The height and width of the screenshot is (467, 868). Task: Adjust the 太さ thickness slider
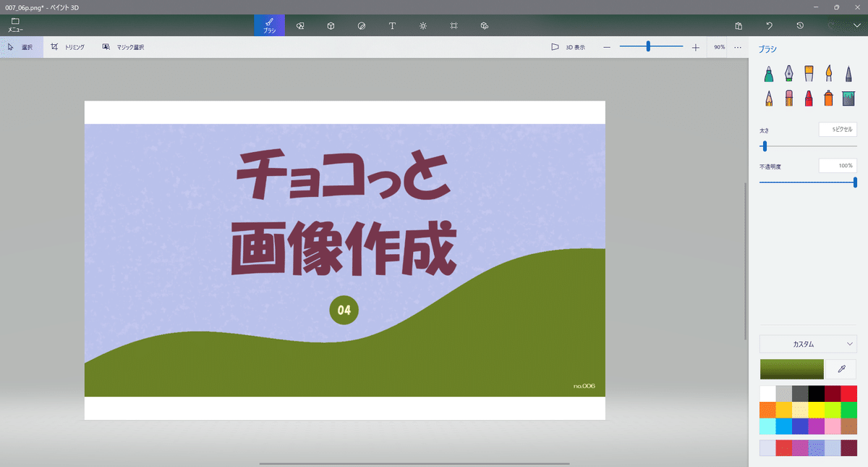[x=808, y=146]
